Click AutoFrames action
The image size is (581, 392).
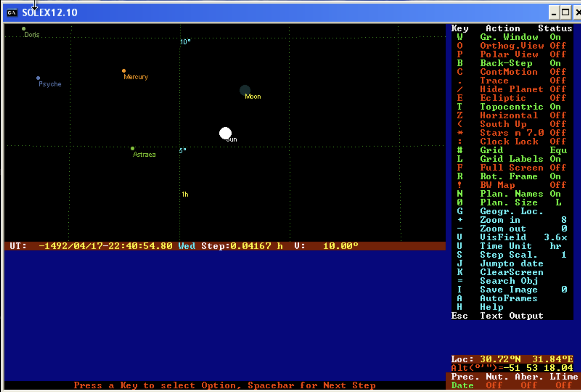click(x=508, y=298)
